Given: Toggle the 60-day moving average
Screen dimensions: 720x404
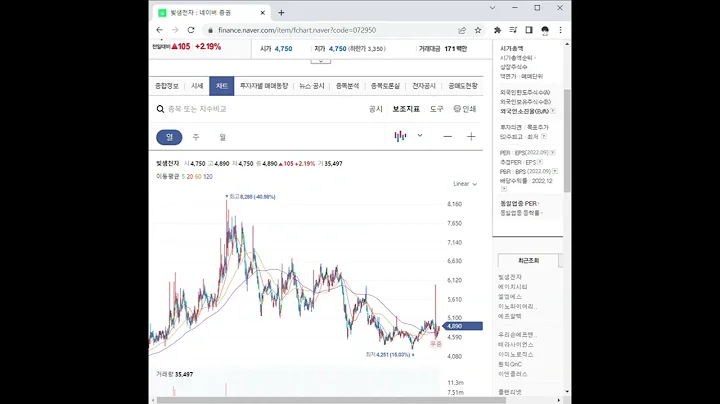Looking at the screenshot, I should pyautogui.click(x=198, y=176).
